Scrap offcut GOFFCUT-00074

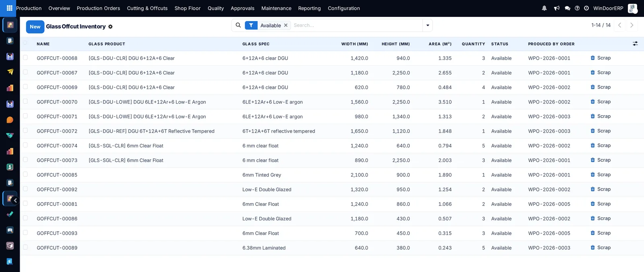601,145
